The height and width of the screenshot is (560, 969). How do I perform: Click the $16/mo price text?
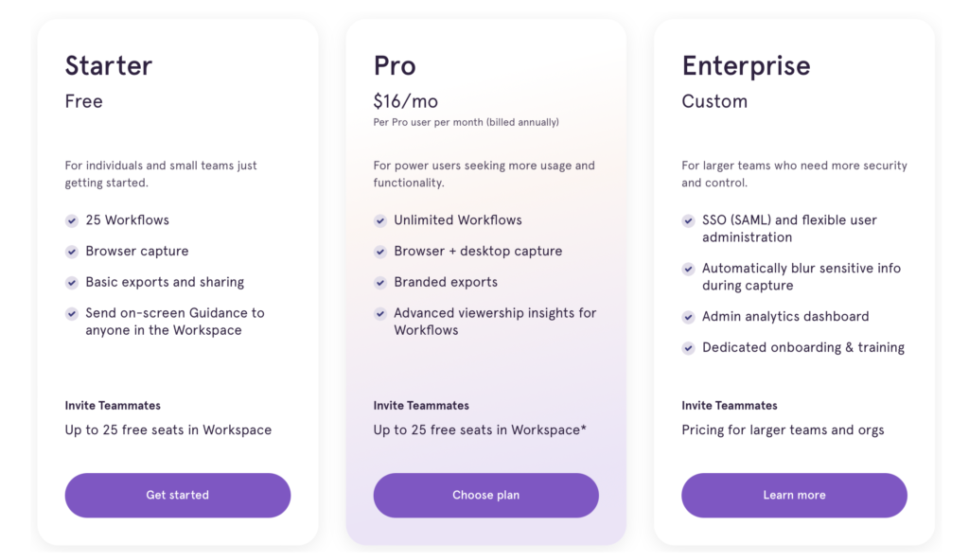pyautogui.click(x=405, y=101)
